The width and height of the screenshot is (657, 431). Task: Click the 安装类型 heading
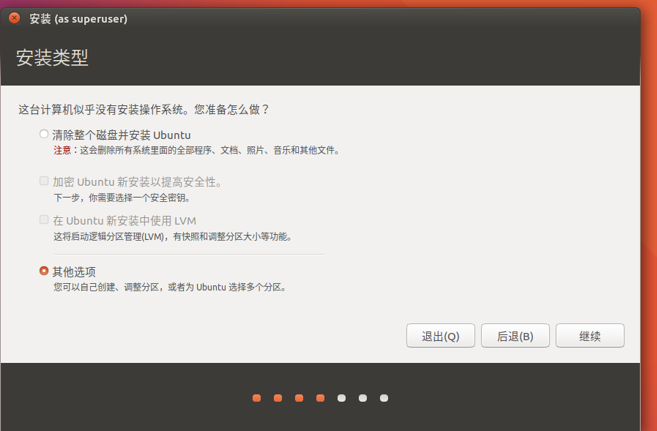click(x=52, y=57)
